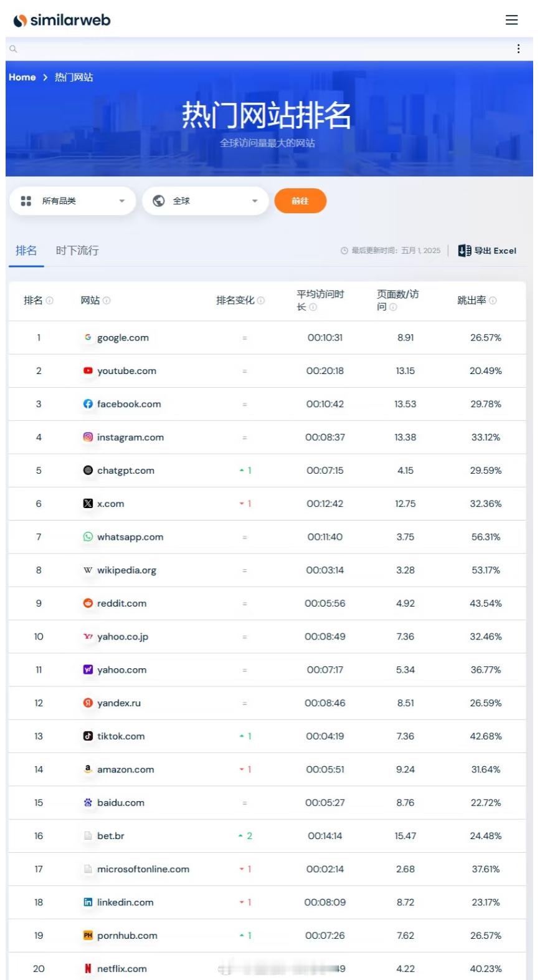The image size is (545, 980).
Task: Open the pornhub.com row link
Action: [127, 936]
